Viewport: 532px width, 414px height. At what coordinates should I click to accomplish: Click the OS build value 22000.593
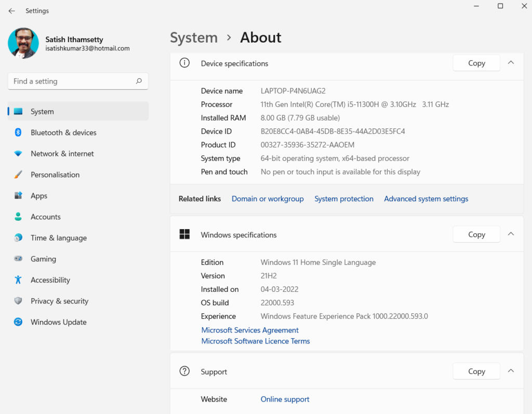pyautogui.click(x=277, y=303)
